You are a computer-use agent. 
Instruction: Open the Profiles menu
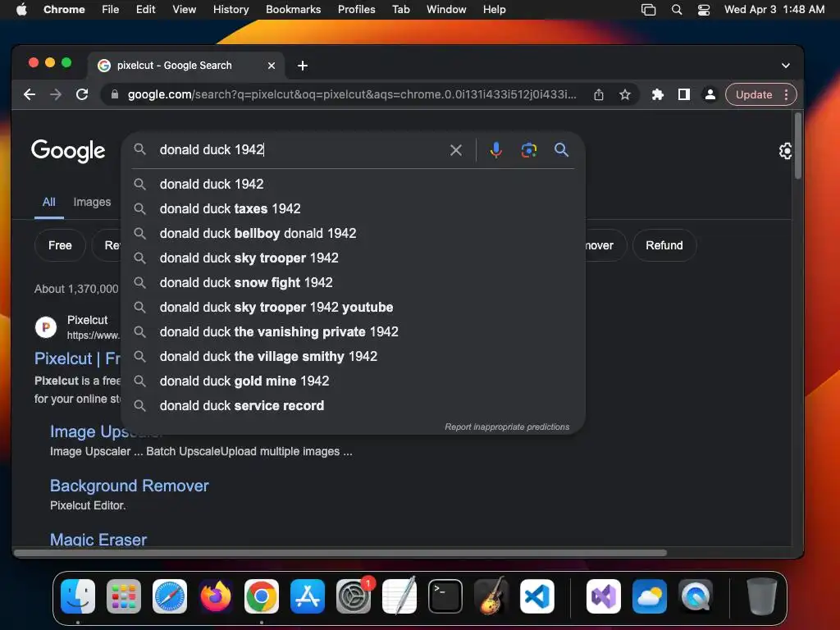pyautogui.click(x=356, y=9)
